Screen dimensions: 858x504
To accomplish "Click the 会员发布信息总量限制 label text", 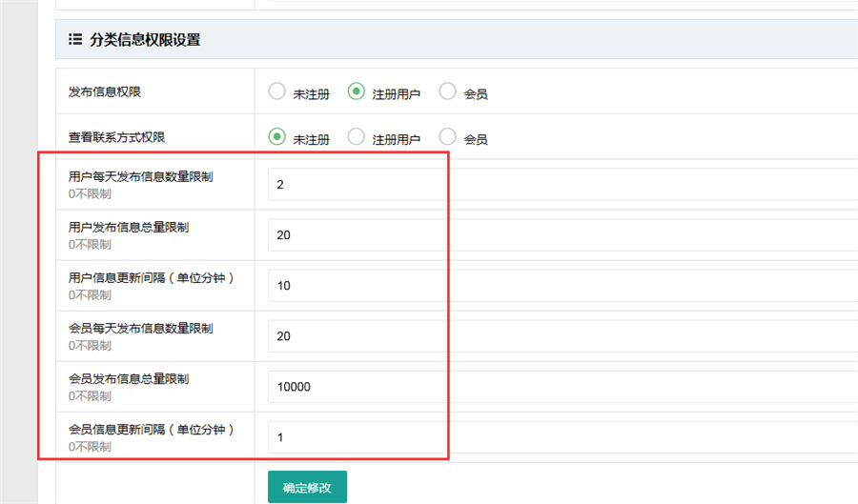I will coord(129,378).
